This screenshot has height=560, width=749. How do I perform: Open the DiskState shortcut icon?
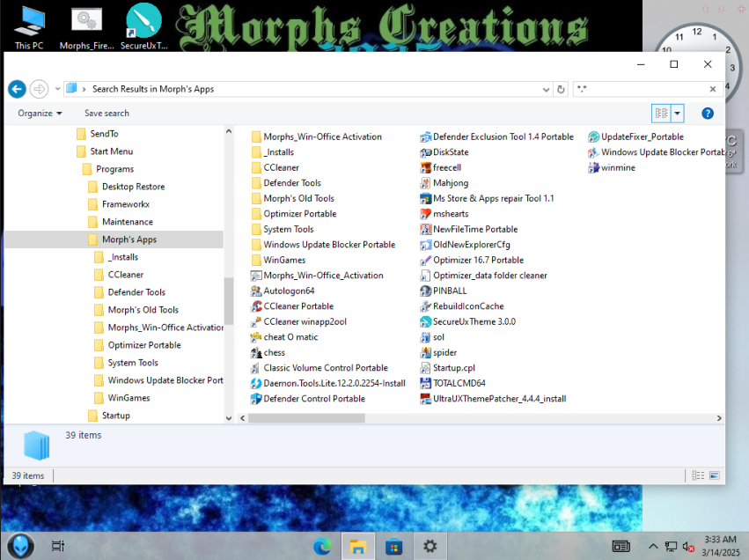[425, 152]
